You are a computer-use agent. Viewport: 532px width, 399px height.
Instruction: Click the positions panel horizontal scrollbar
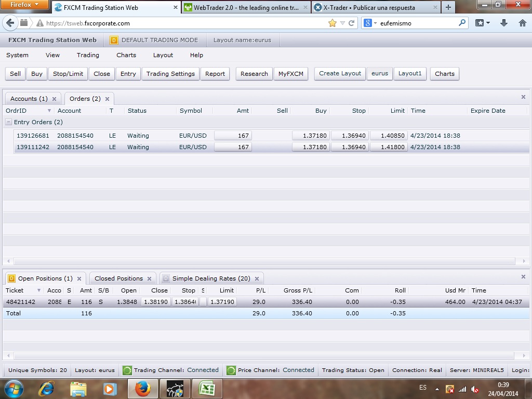(x=264, y=355)
